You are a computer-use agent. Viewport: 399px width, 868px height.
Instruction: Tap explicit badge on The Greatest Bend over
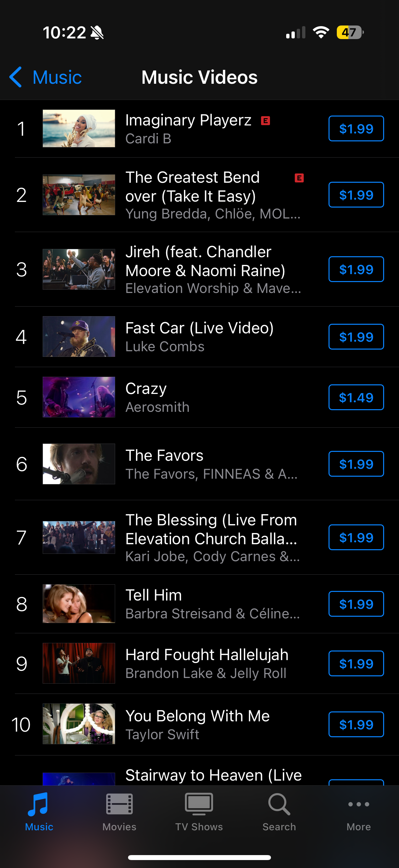(299, 178)
